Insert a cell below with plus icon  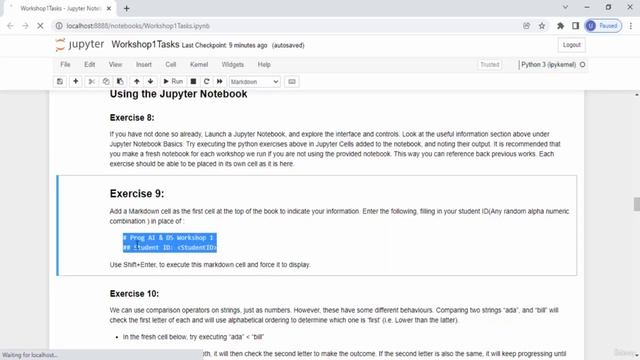click(x=76, y=82)
